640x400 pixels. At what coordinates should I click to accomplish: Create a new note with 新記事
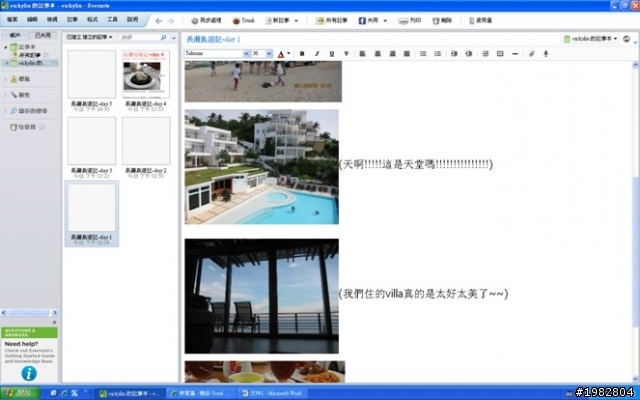pyautogui.click(x=277, y=20)
